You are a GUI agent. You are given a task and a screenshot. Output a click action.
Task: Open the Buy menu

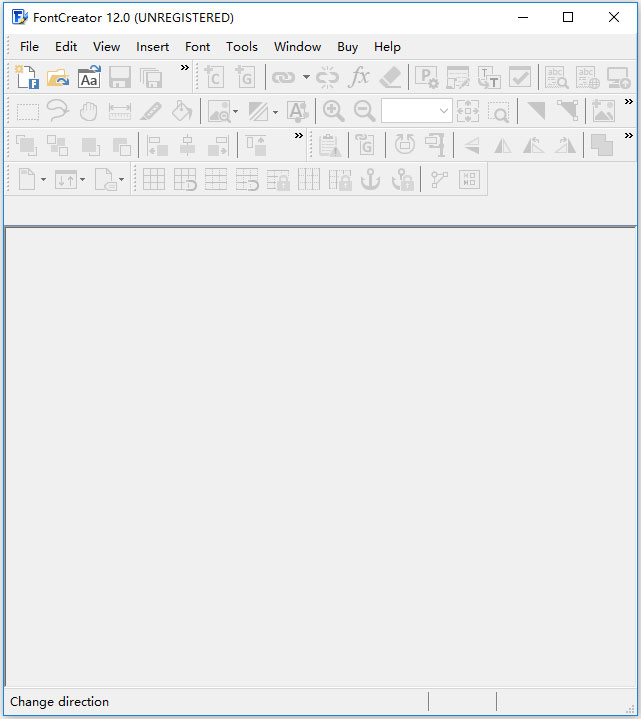coord(347,47)
